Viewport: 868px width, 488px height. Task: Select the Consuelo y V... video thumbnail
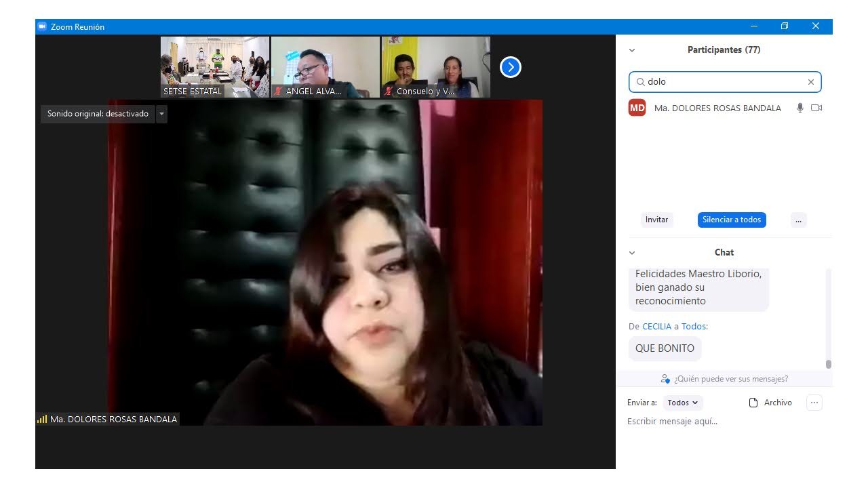(x=435, y=67)
